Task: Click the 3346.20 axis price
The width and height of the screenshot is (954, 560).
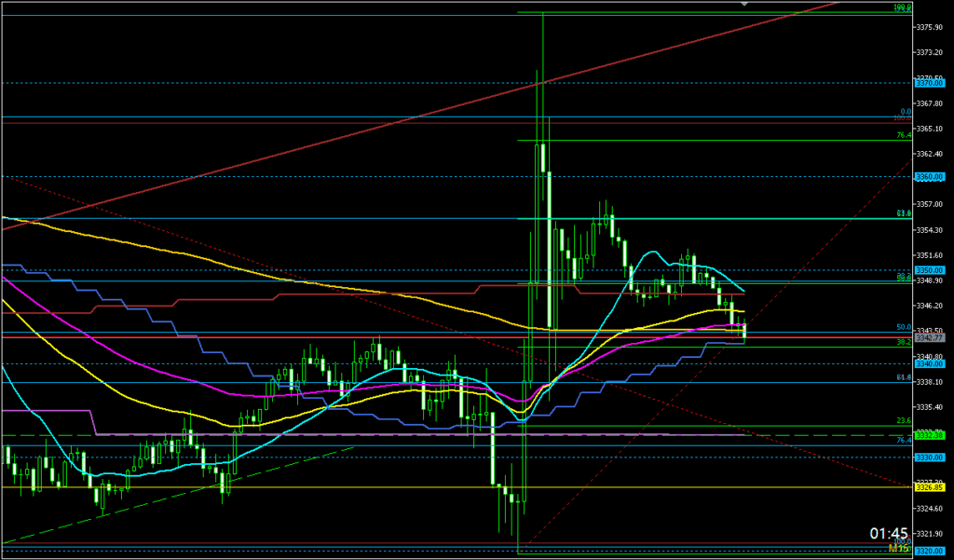Action: click(x=928, y=305)
